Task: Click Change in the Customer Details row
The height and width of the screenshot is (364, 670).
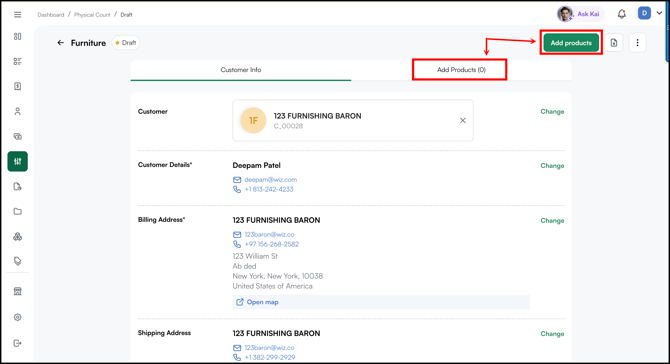Action: click(x=552, y=166)
